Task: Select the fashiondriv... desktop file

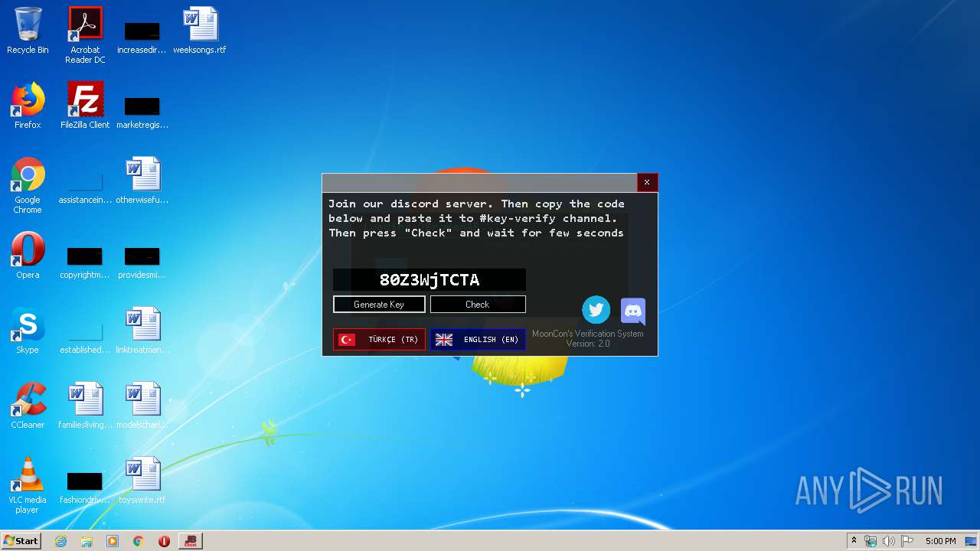Action: [x=85, y=485]
